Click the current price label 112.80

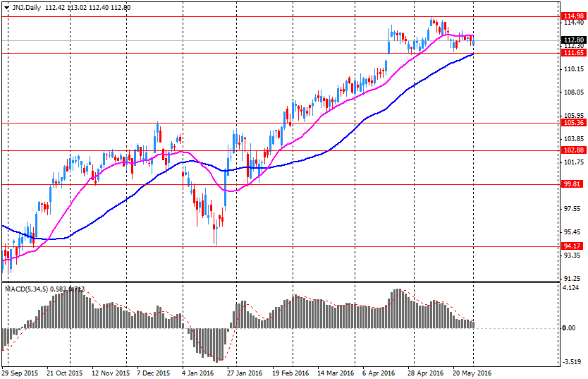click(x=574, y=40)
